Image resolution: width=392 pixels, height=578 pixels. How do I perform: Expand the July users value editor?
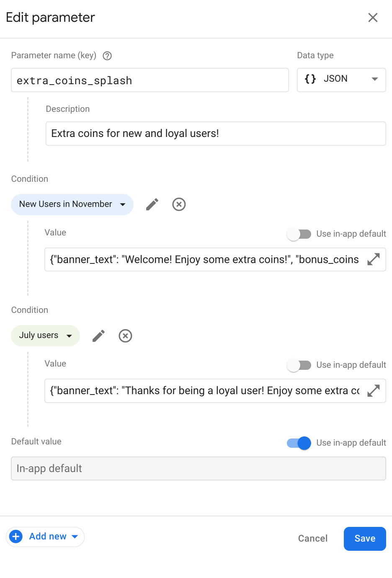point(373,390)
